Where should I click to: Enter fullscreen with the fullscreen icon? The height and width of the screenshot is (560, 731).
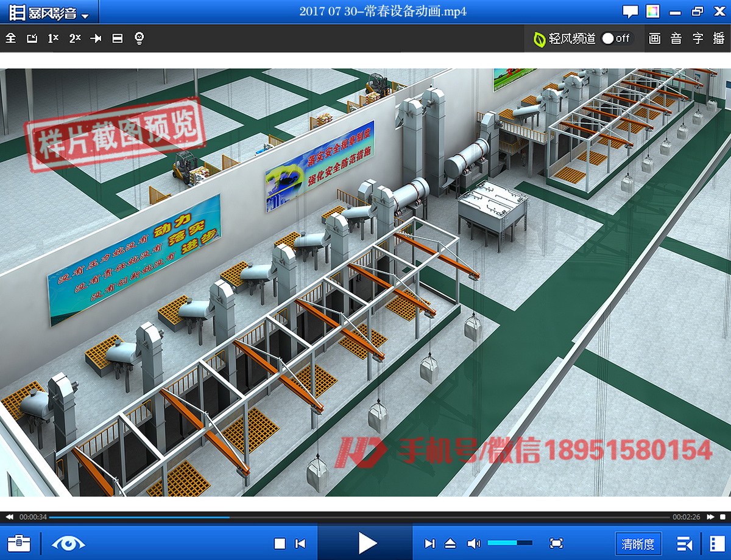[556, 543]
